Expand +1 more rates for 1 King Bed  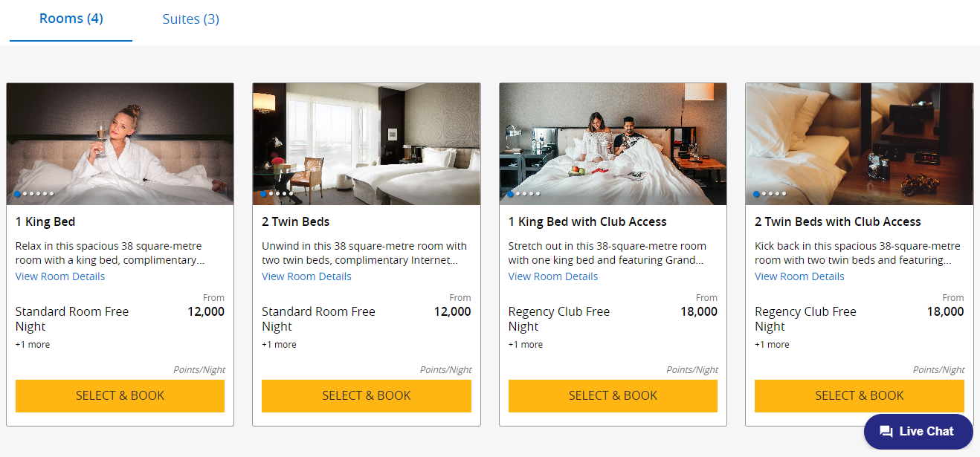(33, 345)
